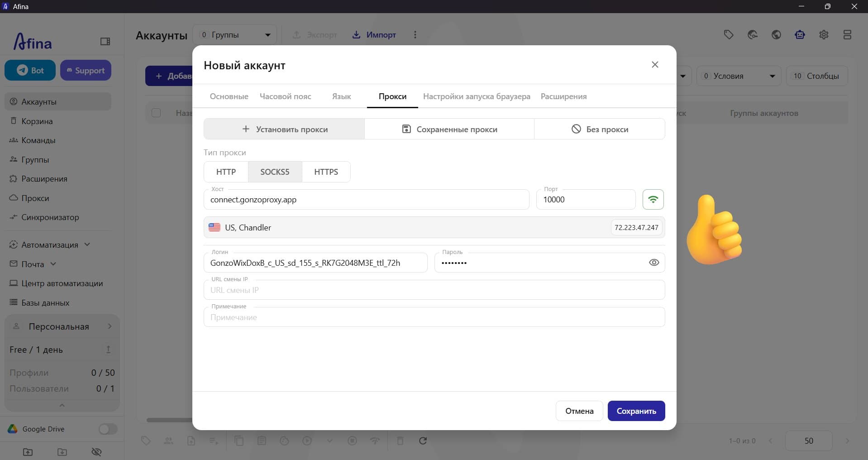
Task: Click the Сохранить button
Action: (x=636, y=411)
